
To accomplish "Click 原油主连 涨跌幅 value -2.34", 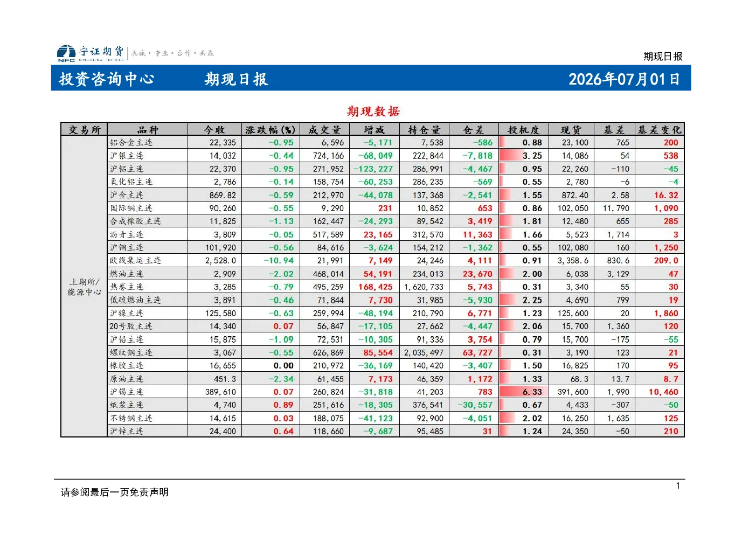I will [x=281, y=379].
